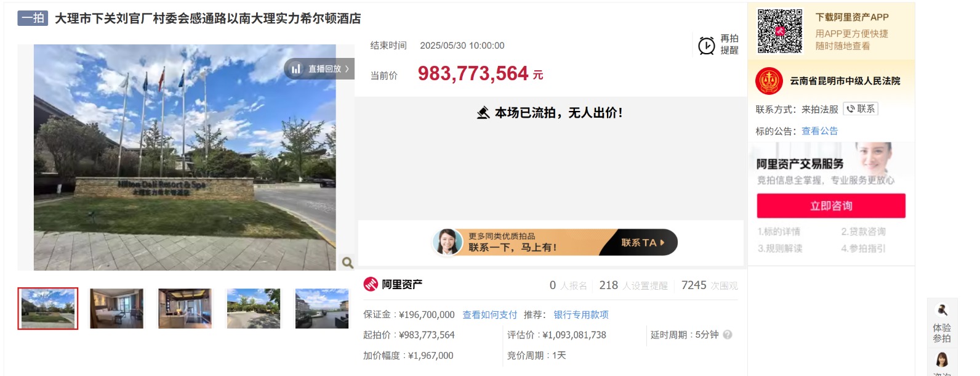Click the red 立即咨询 button
This screenshot has height=376, width=980.
coord(831,206)
